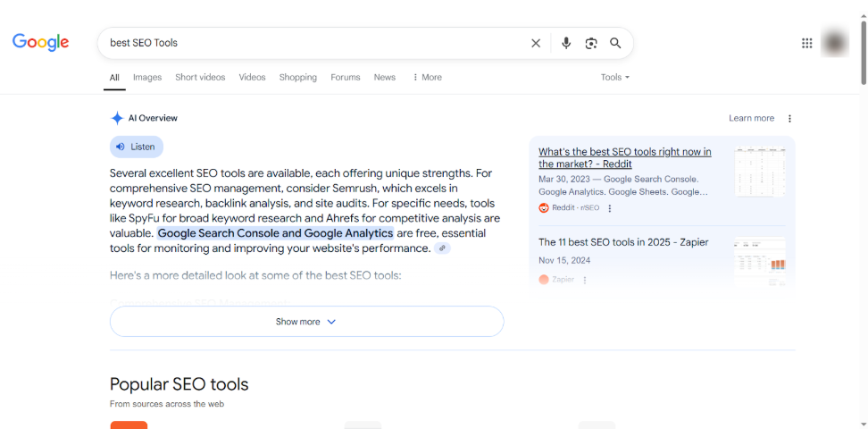Open the Shopping tab

(x=298, y=78)
